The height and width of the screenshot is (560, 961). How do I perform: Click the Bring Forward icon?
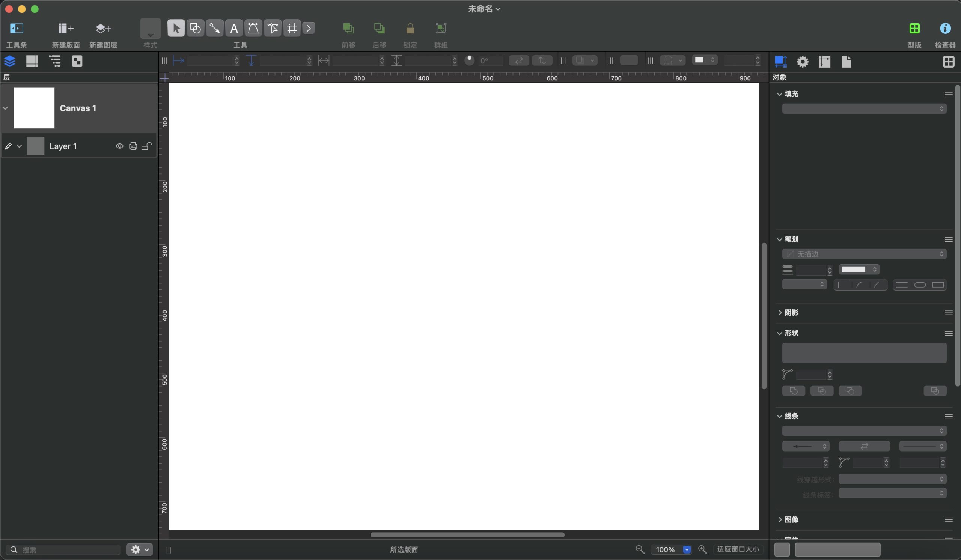point(348,28)
